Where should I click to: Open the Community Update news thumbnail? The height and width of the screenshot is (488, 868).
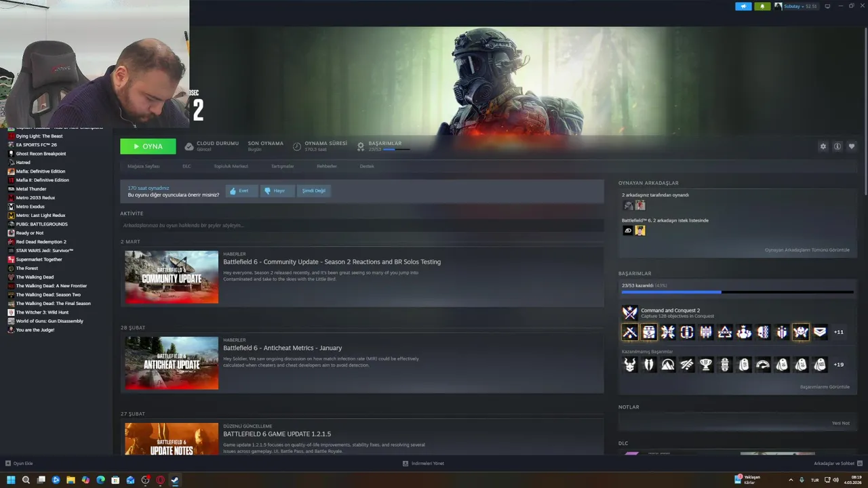point(172,277)
